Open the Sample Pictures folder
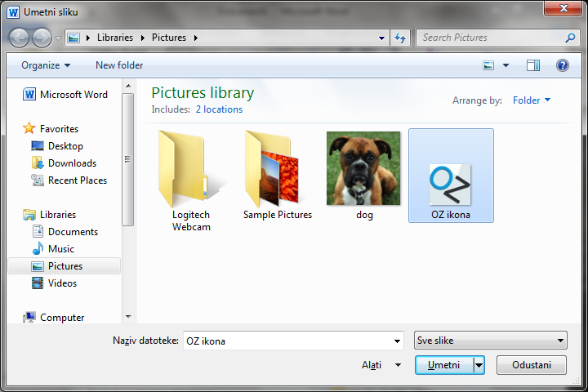 (x=277, y=176)
